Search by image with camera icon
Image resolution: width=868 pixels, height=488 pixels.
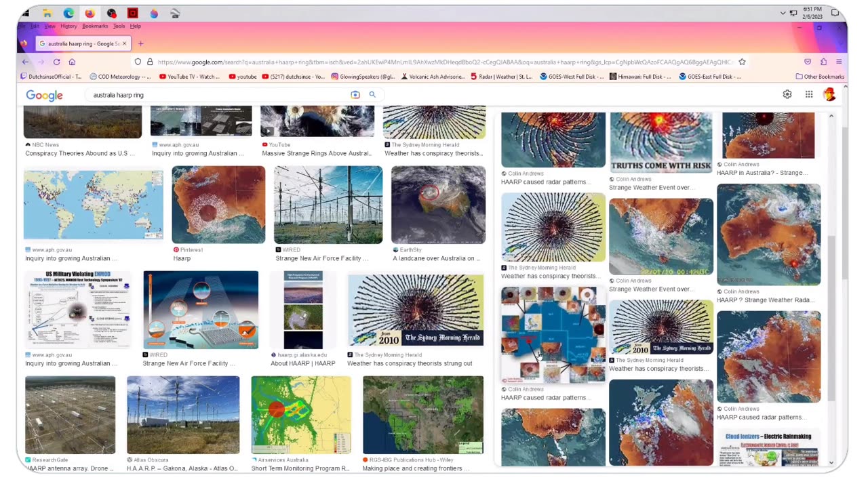point(355,95)
